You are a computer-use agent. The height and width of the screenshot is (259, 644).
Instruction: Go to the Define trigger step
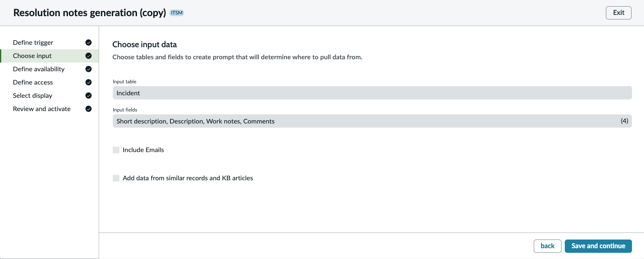click(x=49, y=43)
